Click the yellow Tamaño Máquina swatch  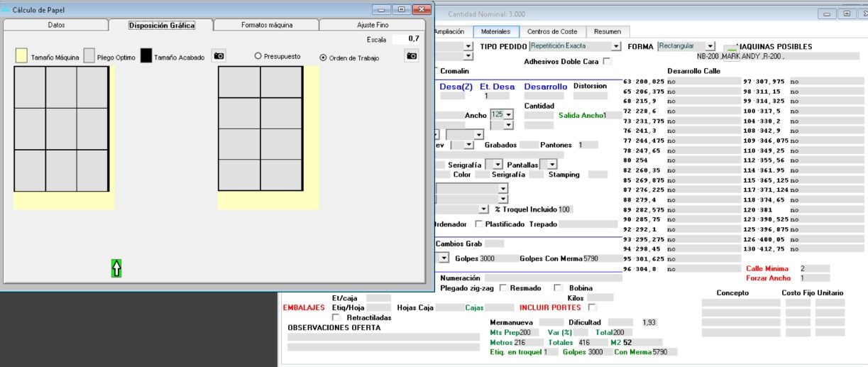click(x=21, y=55)
